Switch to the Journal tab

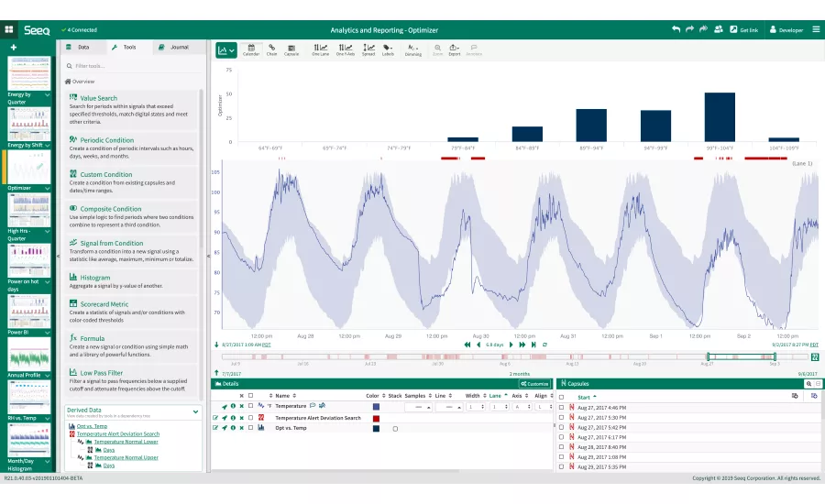point(179,47)
